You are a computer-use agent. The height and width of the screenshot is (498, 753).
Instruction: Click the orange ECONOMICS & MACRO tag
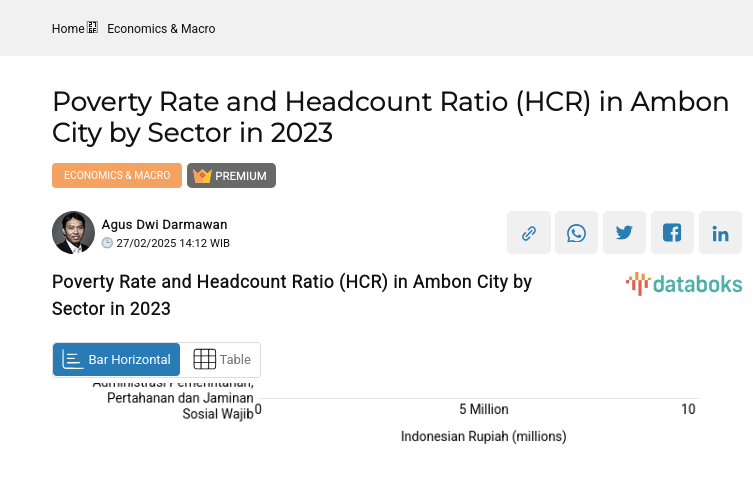(x=117, y=175)
